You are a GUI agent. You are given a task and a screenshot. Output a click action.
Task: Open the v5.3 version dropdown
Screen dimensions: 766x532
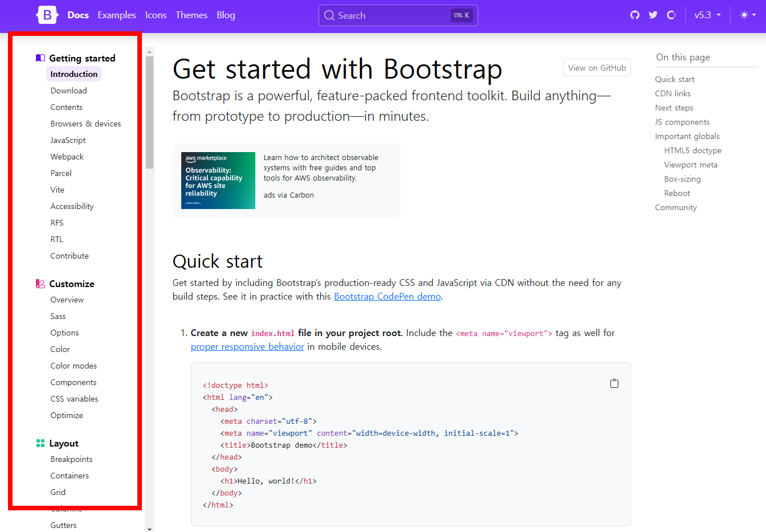pos(707,15)
